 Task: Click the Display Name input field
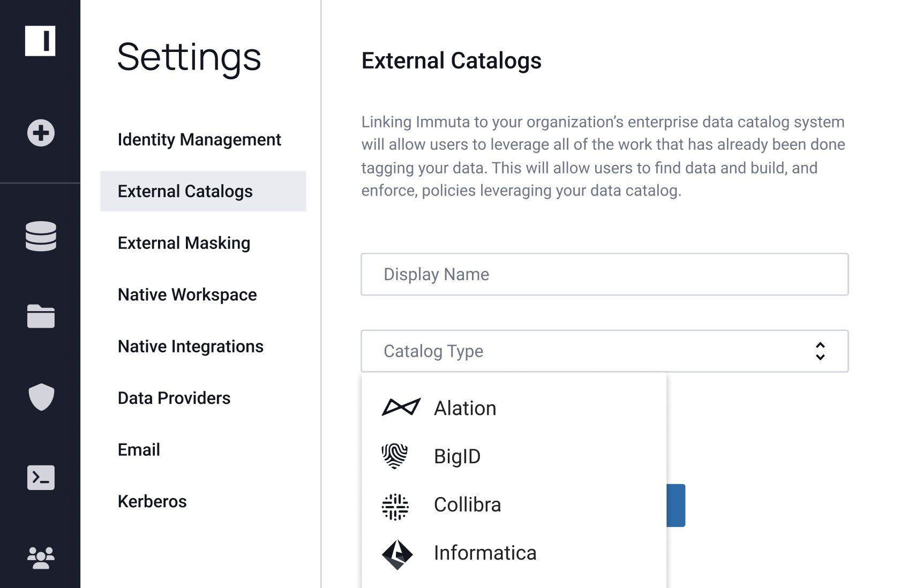click(604, 274)
